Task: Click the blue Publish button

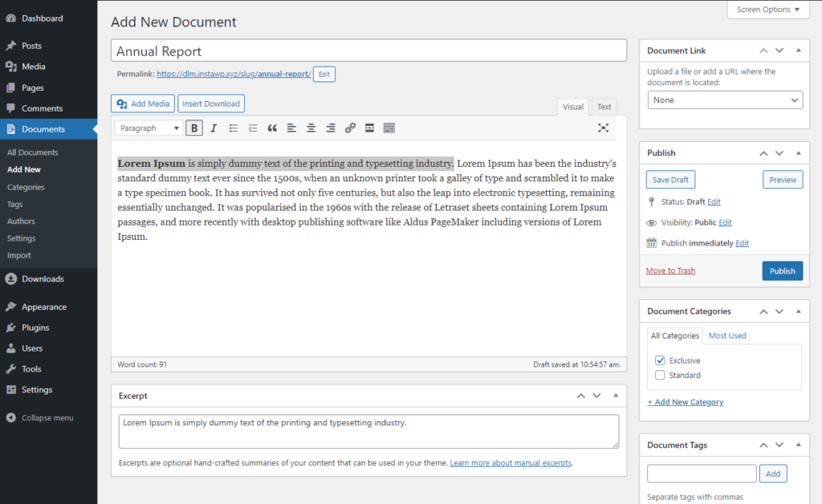Action: (782, 271)
